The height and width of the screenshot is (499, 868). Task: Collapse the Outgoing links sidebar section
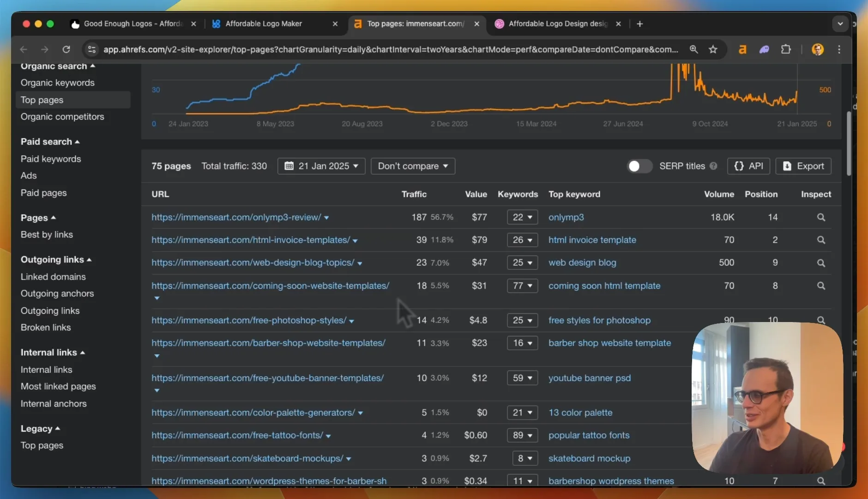pyautogui.click(x=56, y=260)
